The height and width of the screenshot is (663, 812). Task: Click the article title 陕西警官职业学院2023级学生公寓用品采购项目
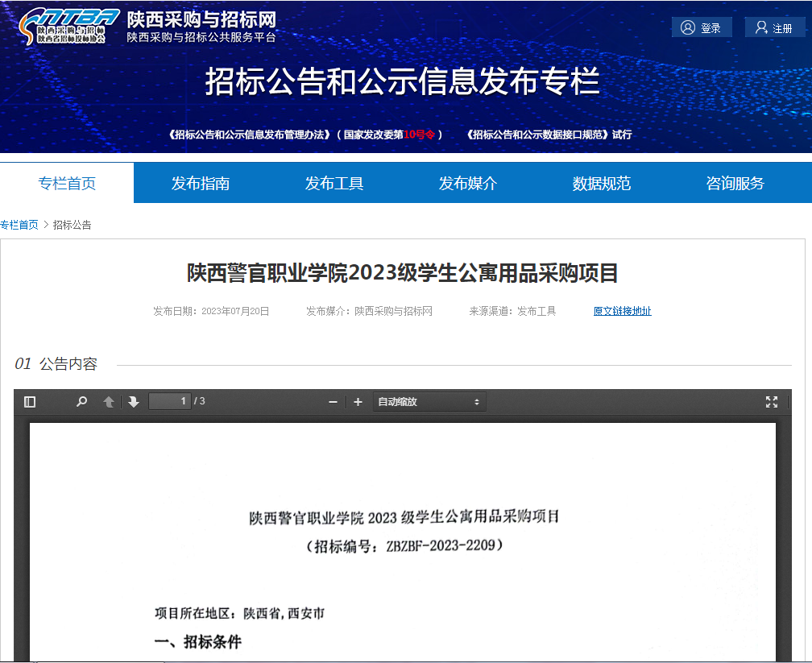tap(403, 273)
